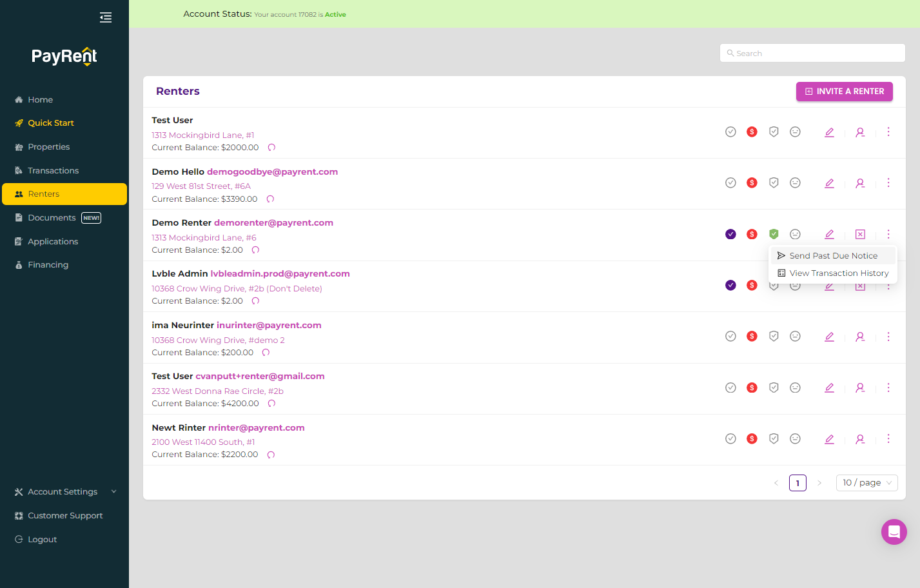Click the Invite a Renter button
The height and width of the screenshot is (588, 920).
(x=845, y=92)
